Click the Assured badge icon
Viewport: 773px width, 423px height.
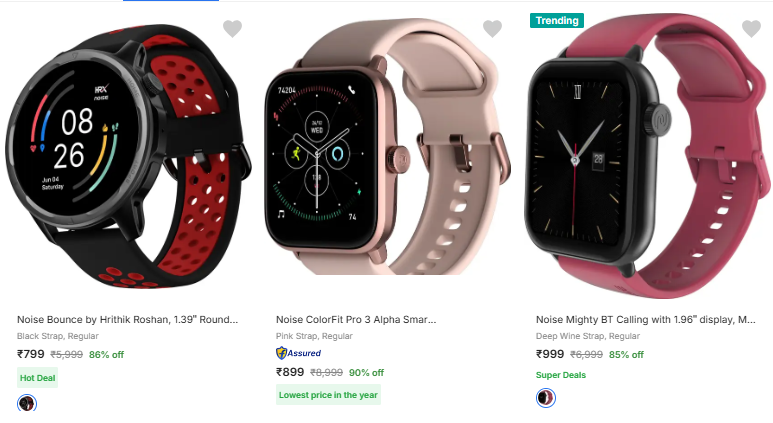click(x=298, y=353)
